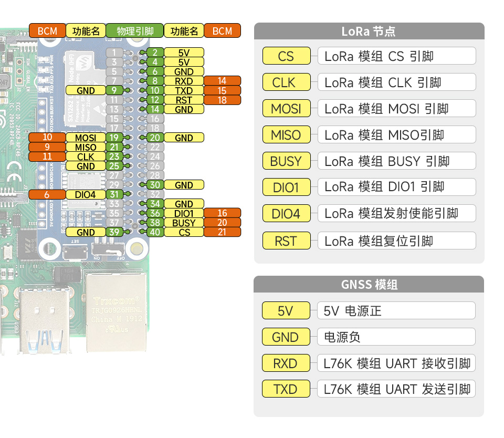Select the CLK pin badge in LoRa panel
Image resolution: width=504 pixels, height=438 pixels.
click(x=286, y=82)
